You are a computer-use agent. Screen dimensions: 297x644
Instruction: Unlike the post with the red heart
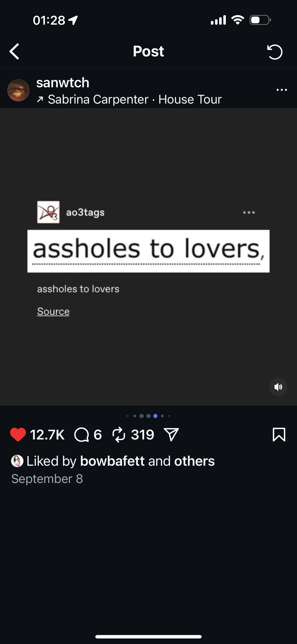(18, 434)
